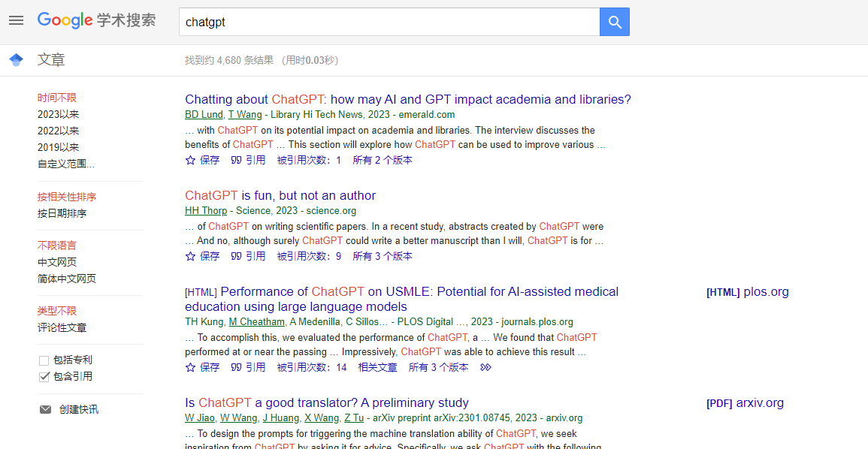Open author HH Thorp's profile link

coord(205,210)
